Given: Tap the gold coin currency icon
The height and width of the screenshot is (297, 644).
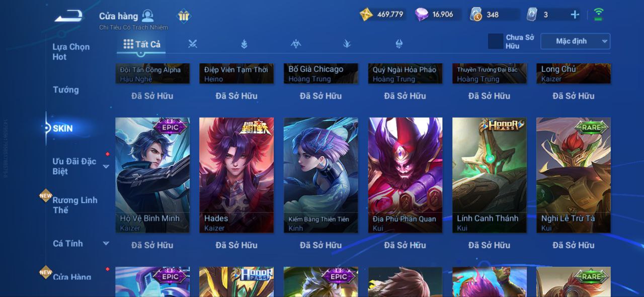Looking at the screenshot, I should [x=366, y=15].
